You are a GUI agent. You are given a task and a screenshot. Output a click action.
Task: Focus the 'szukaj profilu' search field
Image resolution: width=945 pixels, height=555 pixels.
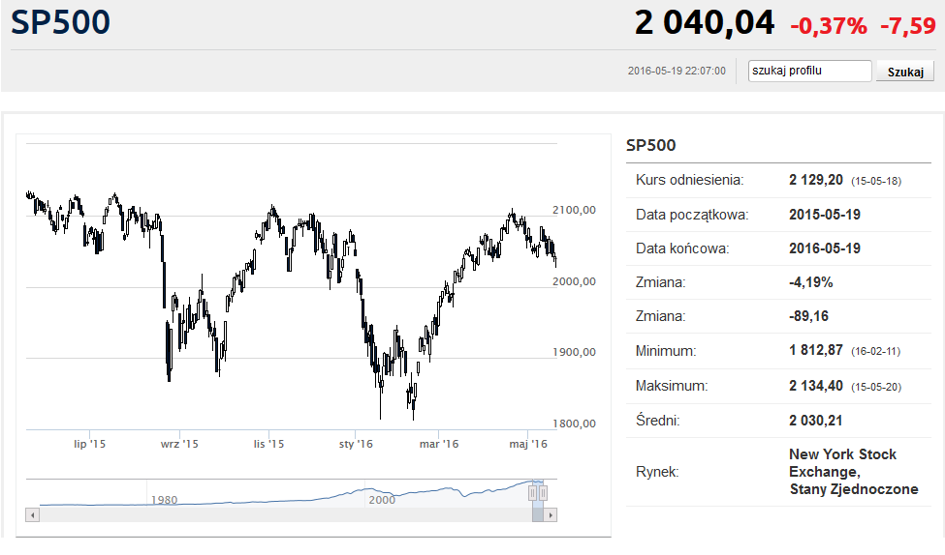(810, 71)
